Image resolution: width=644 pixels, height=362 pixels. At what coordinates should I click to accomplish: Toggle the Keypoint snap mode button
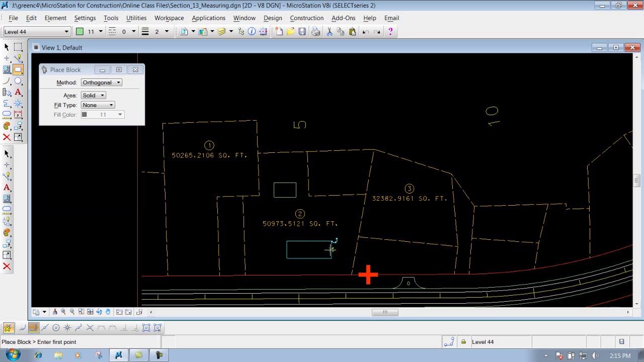click(x=34, y=328)
